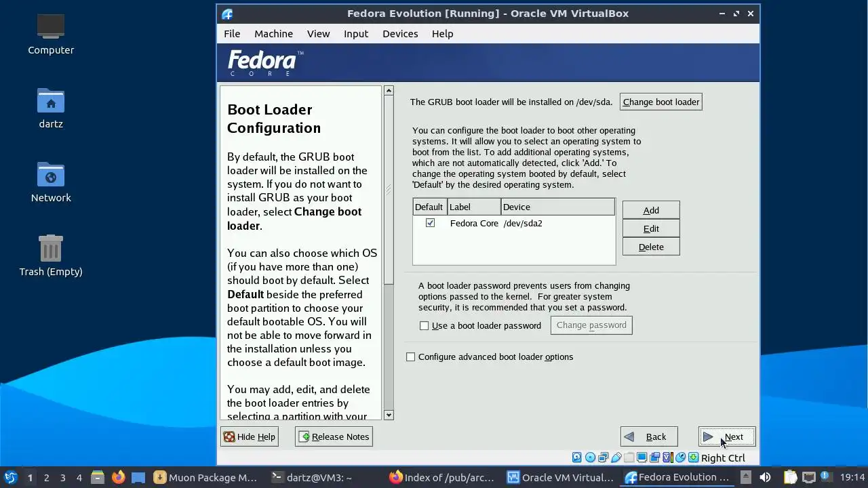Click Add to add an operating system

[651, 210]
